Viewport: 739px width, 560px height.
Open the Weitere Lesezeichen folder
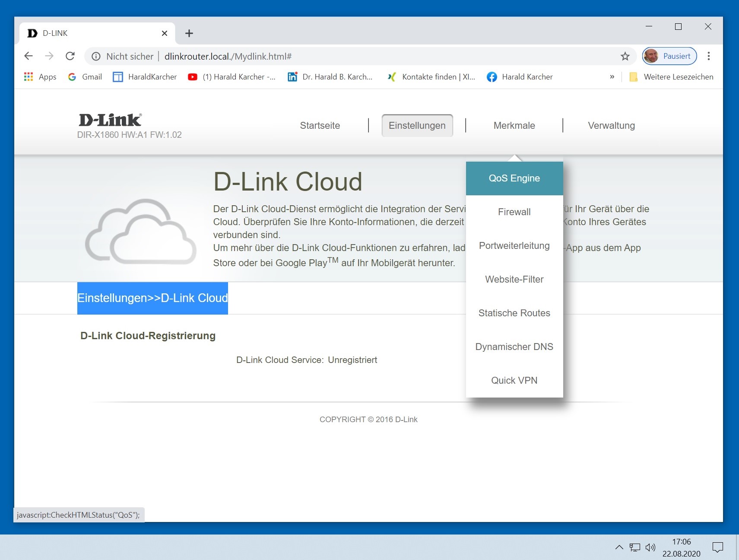(x=672, y=77)
